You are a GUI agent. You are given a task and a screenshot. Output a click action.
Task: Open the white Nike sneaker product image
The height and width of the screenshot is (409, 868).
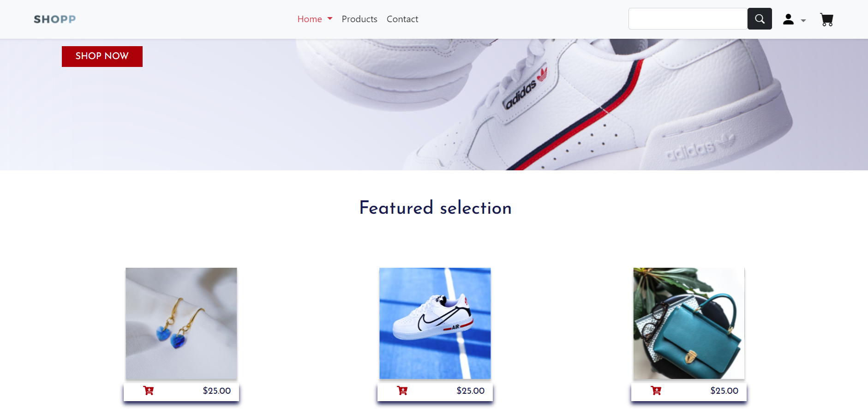435,324
